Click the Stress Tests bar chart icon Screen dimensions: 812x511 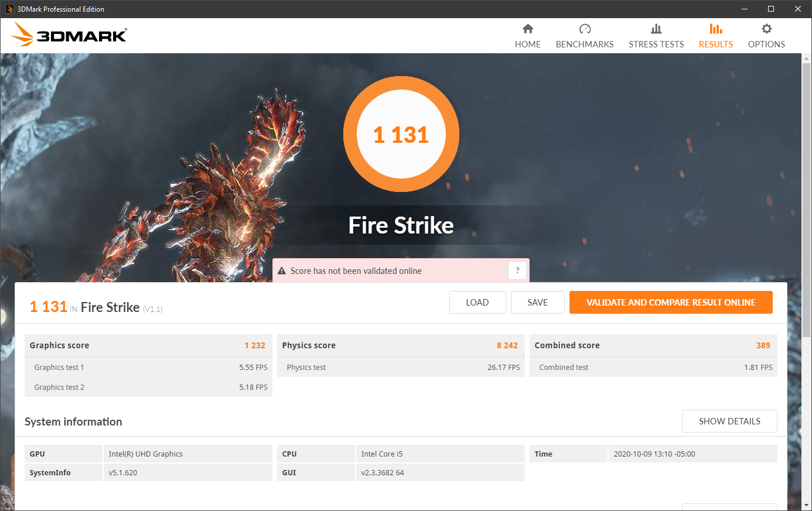tap(656, 29)
